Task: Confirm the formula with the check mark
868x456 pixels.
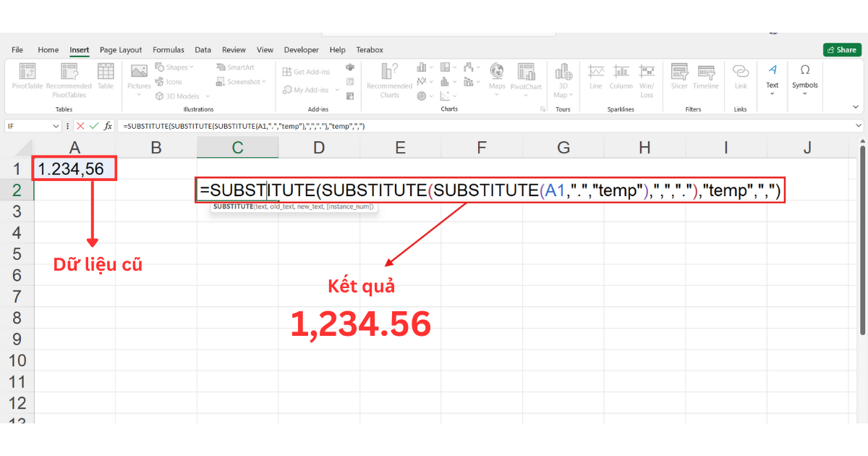Action: coord(95,125)
